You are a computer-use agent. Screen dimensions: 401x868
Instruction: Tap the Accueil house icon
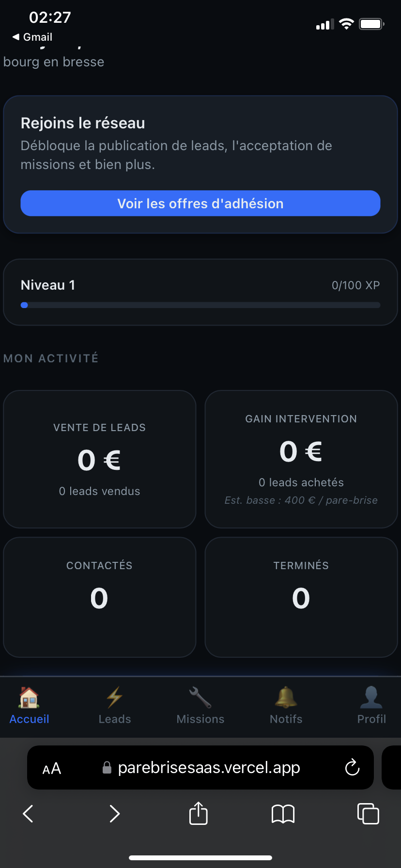[29, 698]
